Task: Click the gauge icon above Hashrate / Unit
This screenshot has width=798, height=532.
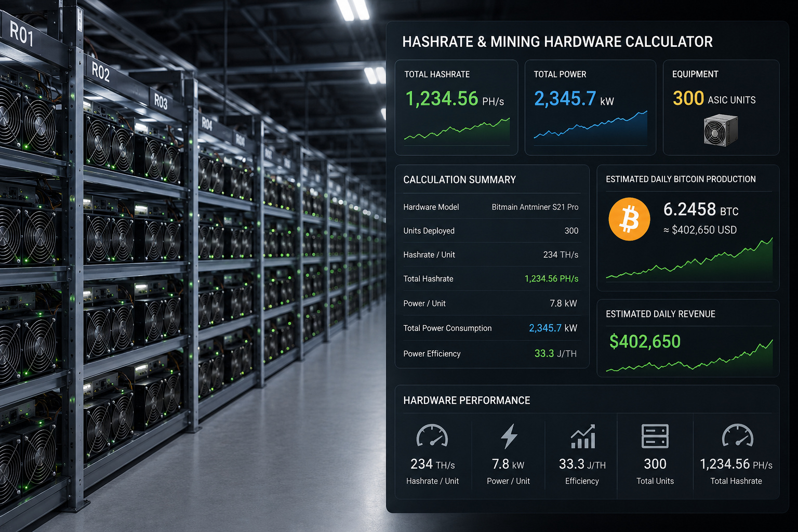Action: click(x=432, y=436)
